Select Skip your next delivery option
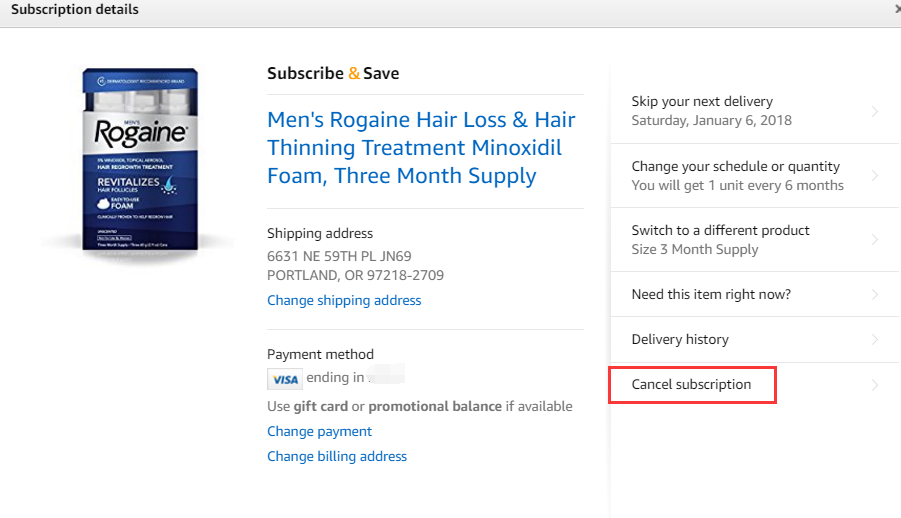 (x=755, y=111)
